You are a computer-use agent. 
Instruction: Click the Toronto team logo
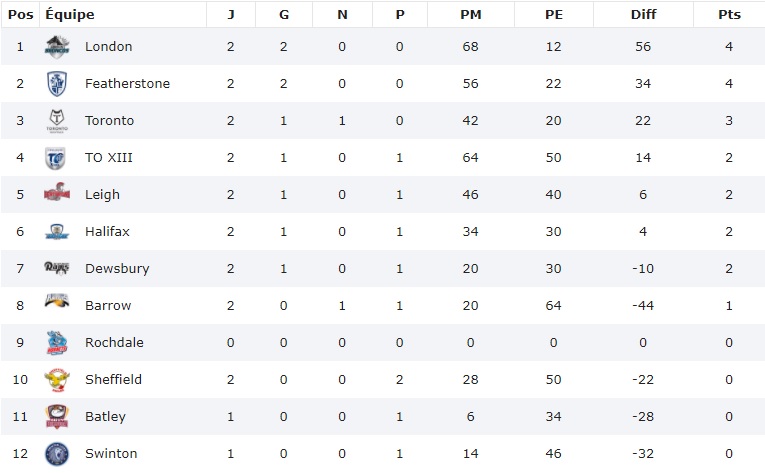[57, 121]
